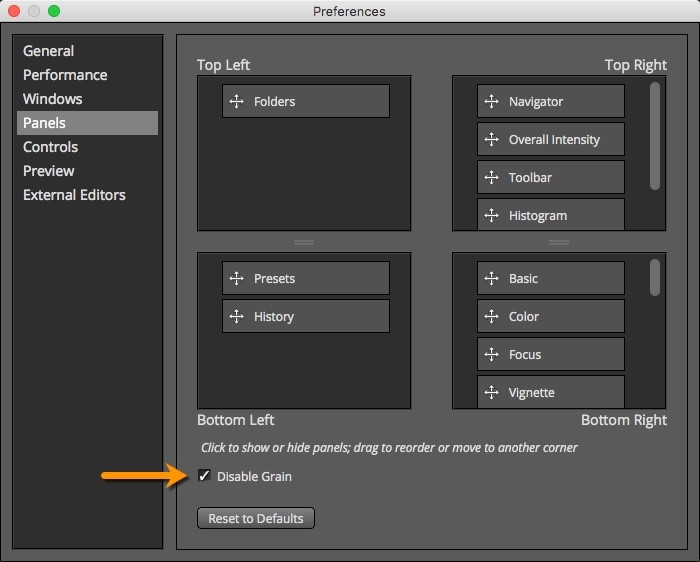Uncheck the Disable Grain checkbox
The image size is (700, 562).
[x=205, y=476]
